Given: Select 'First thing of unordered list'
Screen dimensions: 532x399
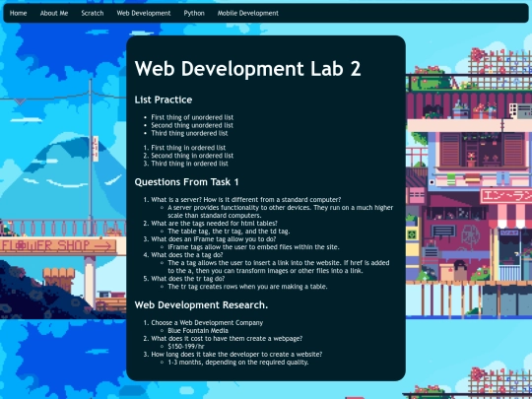Looking at the screenshot, I should pyautogui.click(x=192, y=117).
